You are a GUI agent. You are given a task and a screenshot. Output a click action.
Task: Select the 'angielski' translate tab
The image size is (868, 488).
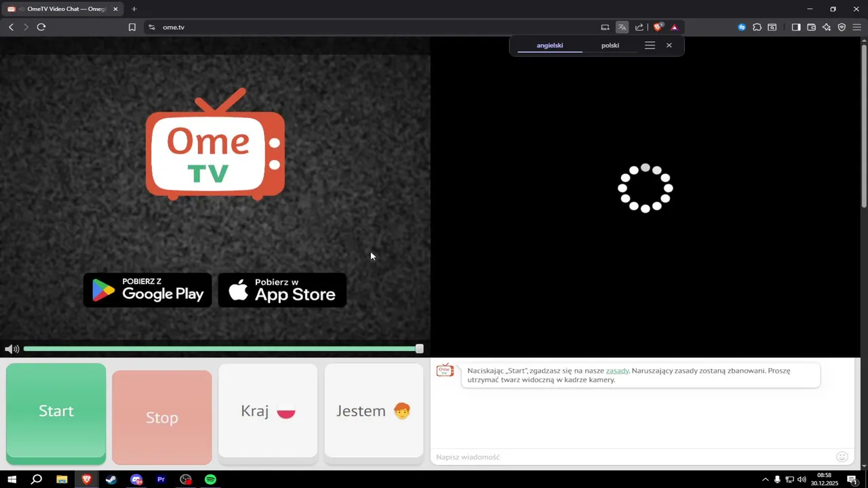pyautogui.click(x=550, y=45)
